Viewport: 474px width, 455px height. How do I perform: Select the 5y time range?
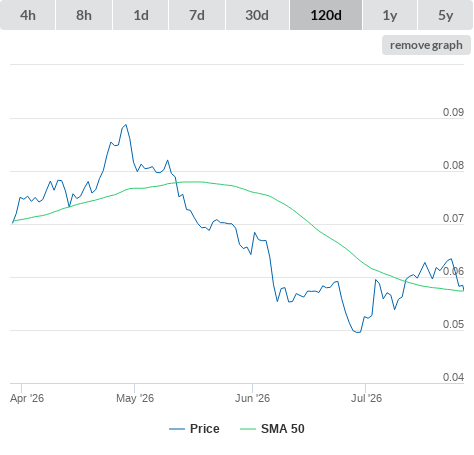tap(446, 15)
